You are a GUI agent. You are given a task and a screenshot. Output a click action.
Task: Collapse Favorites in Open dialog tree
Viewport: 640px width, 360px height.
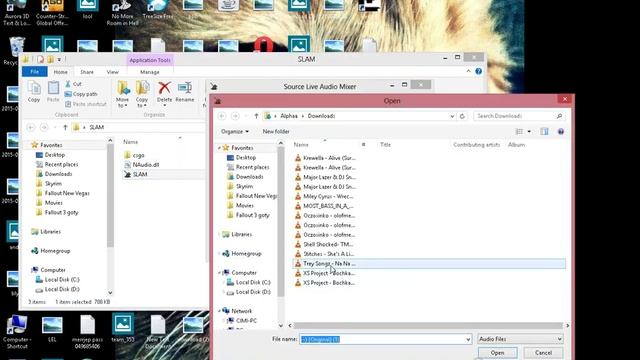coord(220,148)
